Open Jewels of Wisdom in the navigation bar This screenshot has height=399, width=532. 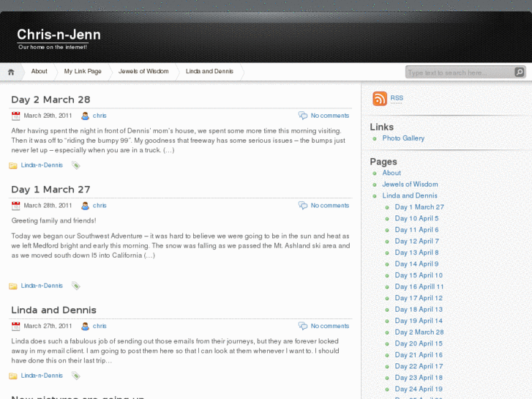pyautogui.click(x=143, y=71)
